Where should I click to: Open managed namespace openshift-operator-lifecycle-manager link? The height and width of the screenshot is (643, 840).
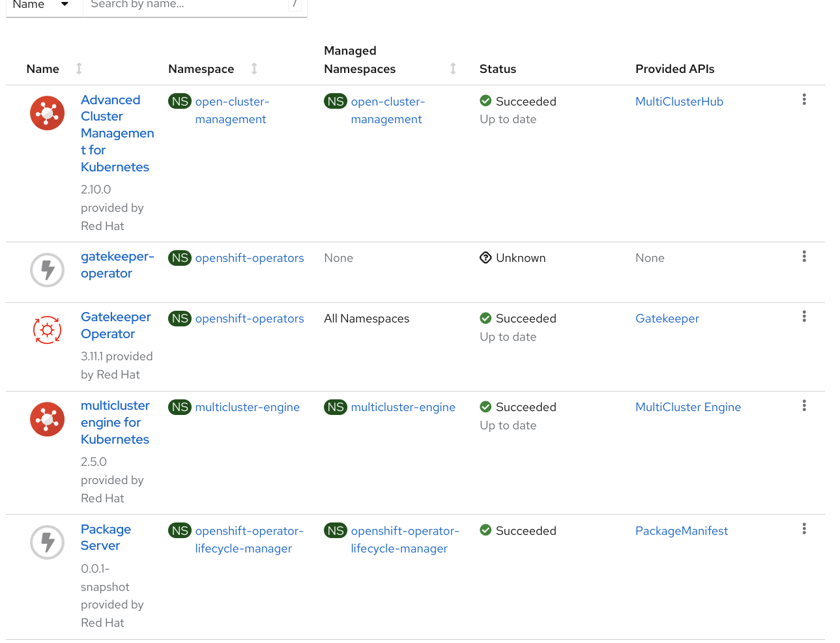[404, 539]
